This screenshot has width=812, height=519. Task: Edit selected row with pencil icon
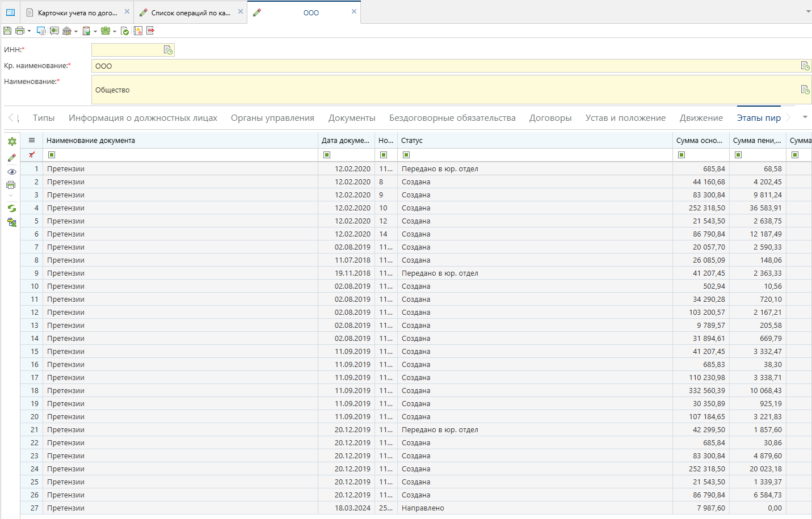[x=11, y=158]
